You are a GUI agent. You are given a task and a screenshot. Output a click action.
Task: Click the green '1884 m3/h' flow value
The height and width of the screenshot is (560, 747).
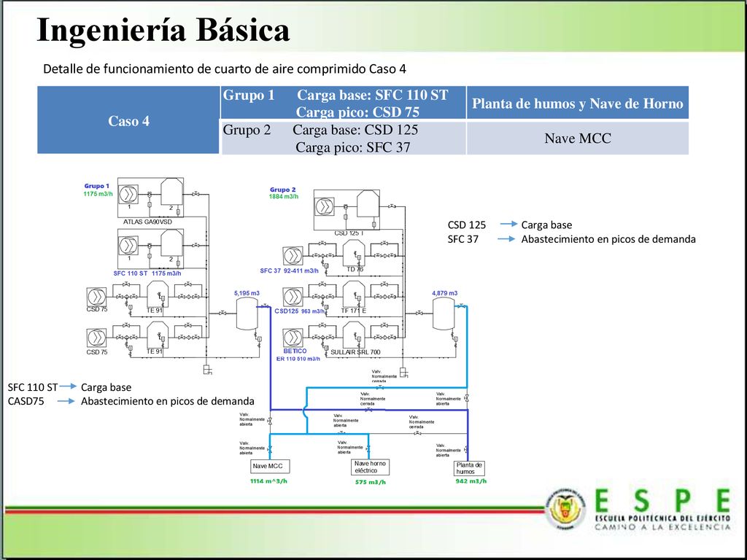284,196
